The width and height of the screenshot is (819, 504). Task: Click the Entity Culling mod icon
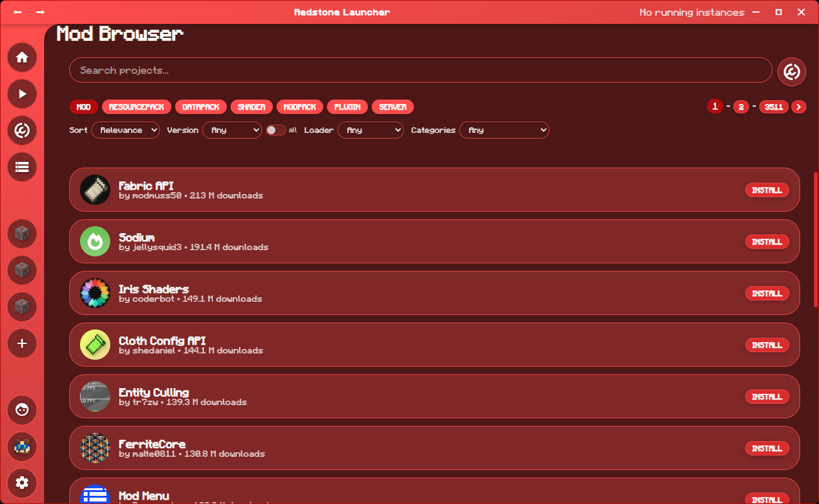(95, 396)
